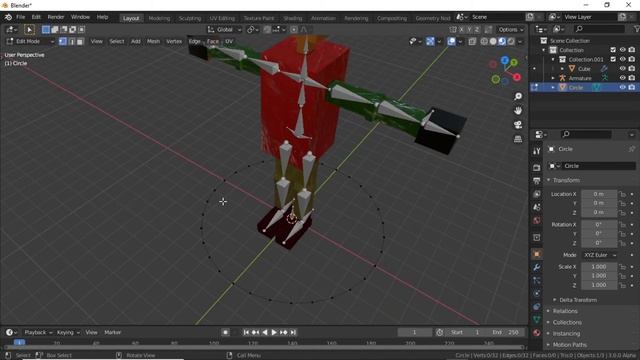Switch to the Sculpting workspace tab
This screenshot has height=360, width=640.
[190, 18]
